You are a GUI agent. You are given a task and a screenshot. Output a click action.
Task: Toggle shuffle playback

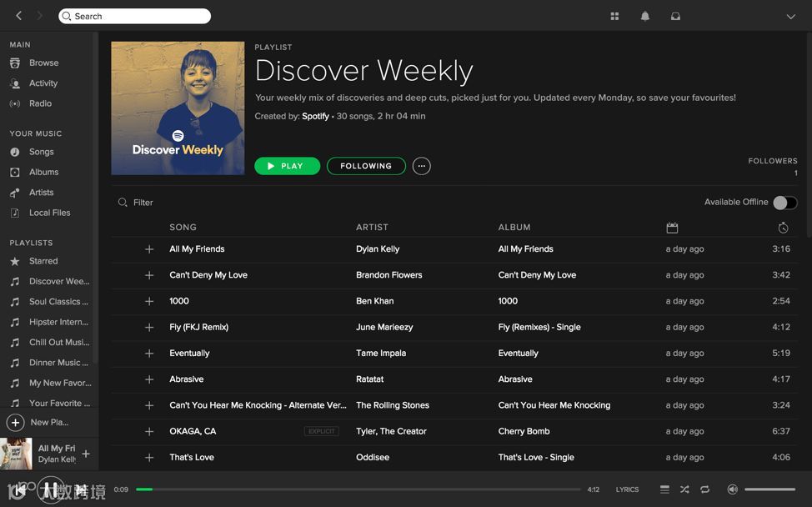pos(684,489)
